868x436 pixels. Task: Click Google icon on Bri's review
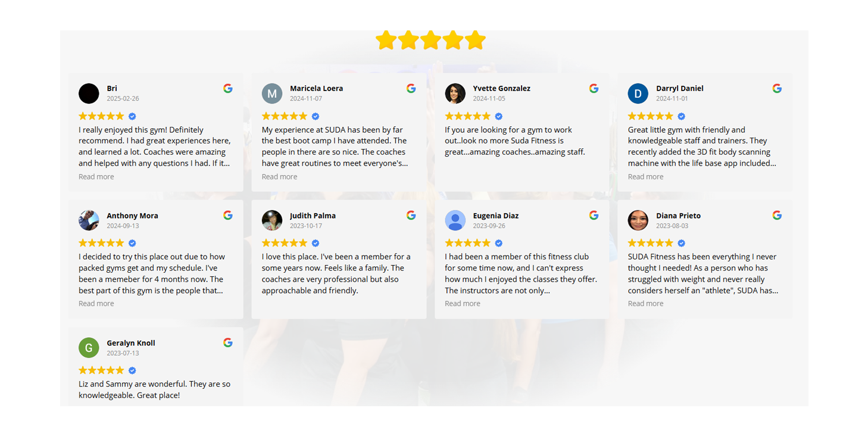pos(228,88)
